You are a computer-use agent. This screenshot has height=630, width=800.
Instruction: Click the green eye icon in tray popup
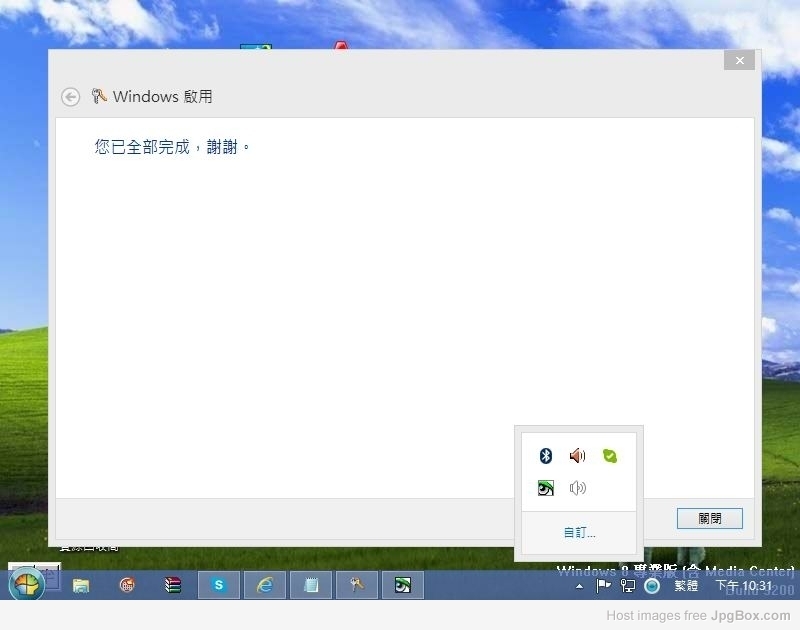546,488
